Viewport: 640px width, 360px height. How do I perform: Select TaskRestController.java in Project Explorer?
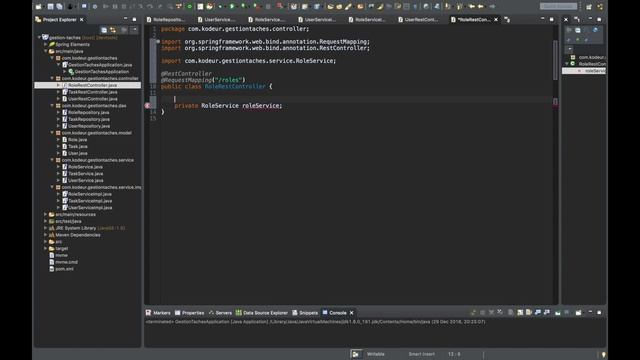coord(92,92)
